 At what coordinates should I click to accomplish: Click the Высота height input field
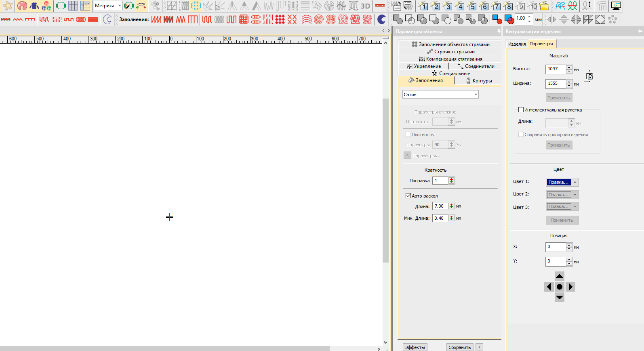[555, 69]
